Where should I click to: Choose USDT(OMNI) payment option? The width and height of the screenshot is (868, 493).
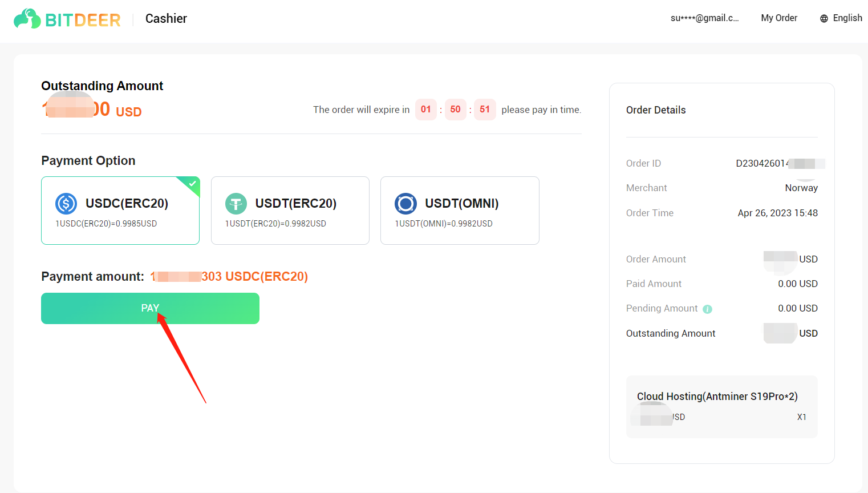click(460, 211)
